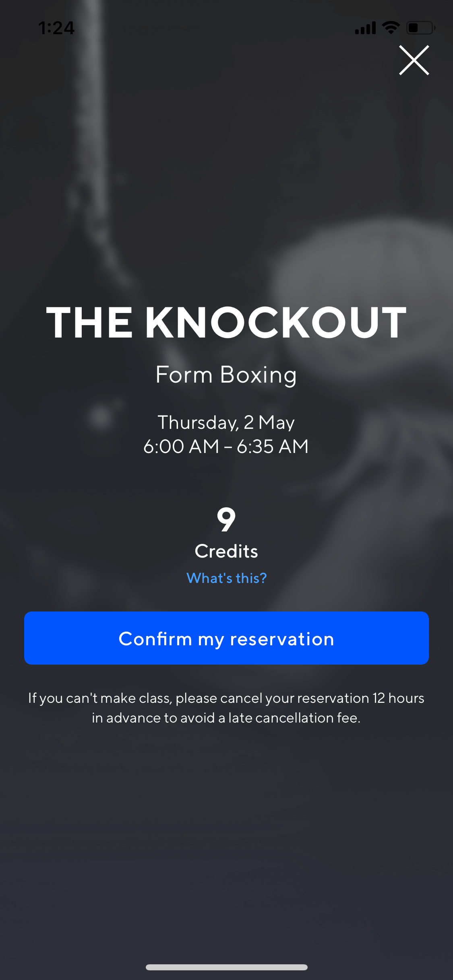
Task: Tap the Form Boxing studio name
Action: pyautogui.click(x=226, y=375)
